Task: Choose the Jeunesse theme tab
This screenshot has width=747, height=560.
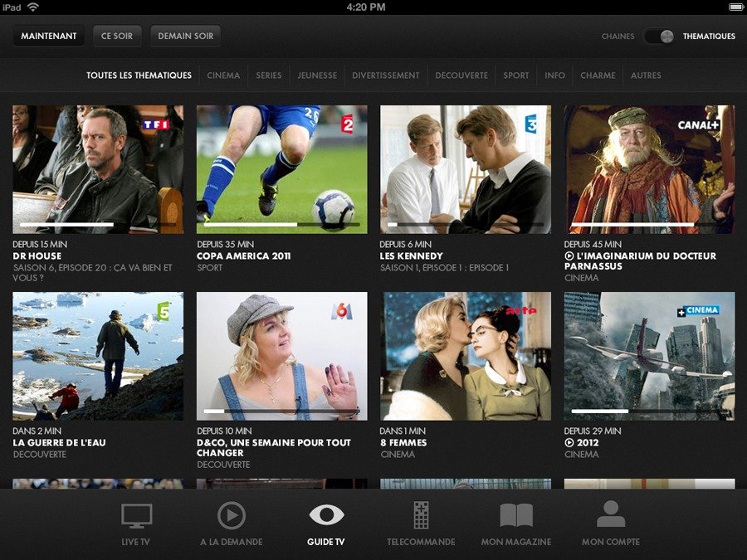Action: 317,75
